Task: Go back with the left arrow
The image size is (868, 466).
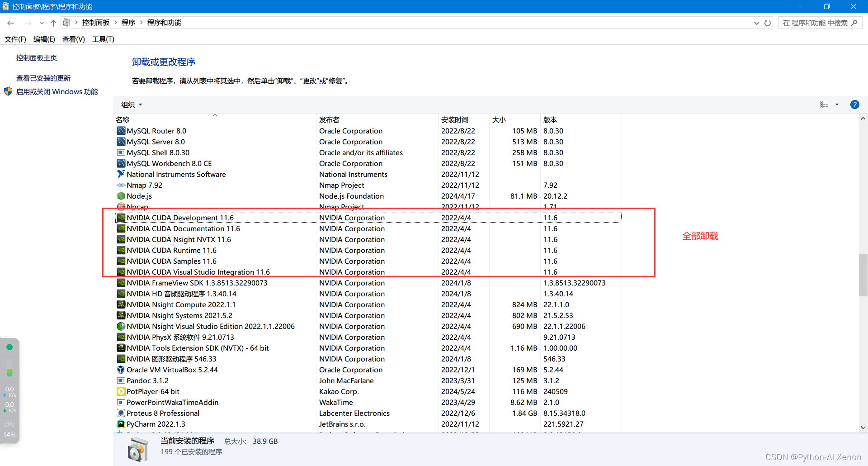Action: pyautogui.click(x=11, y=23)
